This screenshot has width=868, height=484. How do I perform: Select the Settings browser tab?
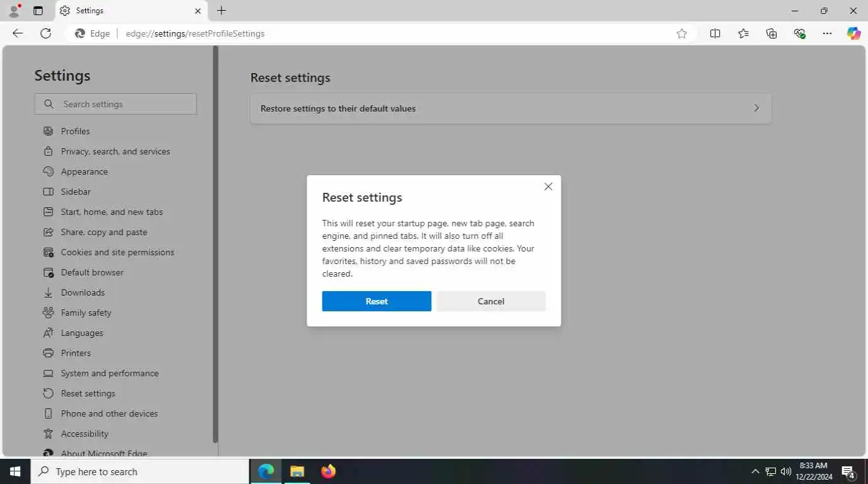tap(131, 11)
